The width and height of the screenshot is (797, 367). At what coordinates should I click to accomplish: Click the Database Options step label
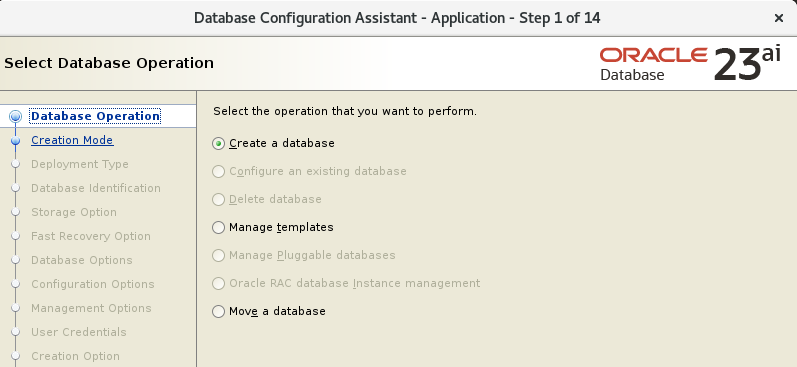(x=82, y=260)
